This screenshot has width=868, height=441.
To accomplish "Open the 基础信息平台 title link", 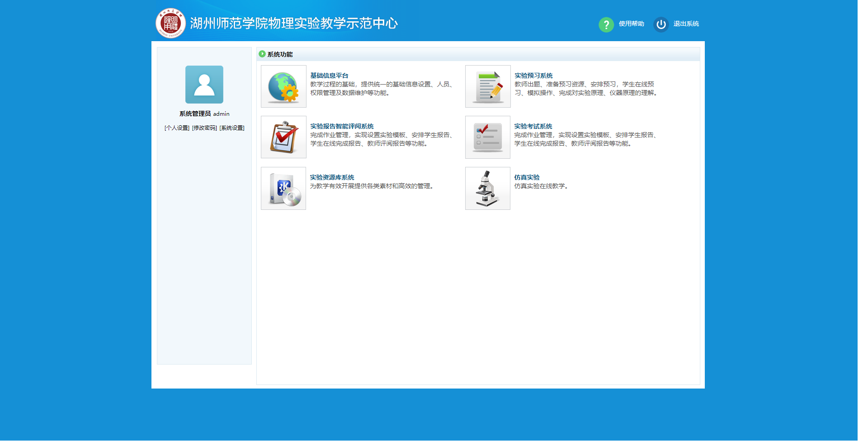I will (329, 76).
